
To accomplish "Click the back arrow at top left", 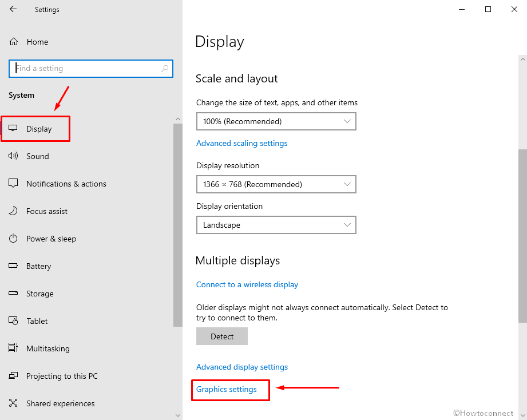I will click(13, 9).
